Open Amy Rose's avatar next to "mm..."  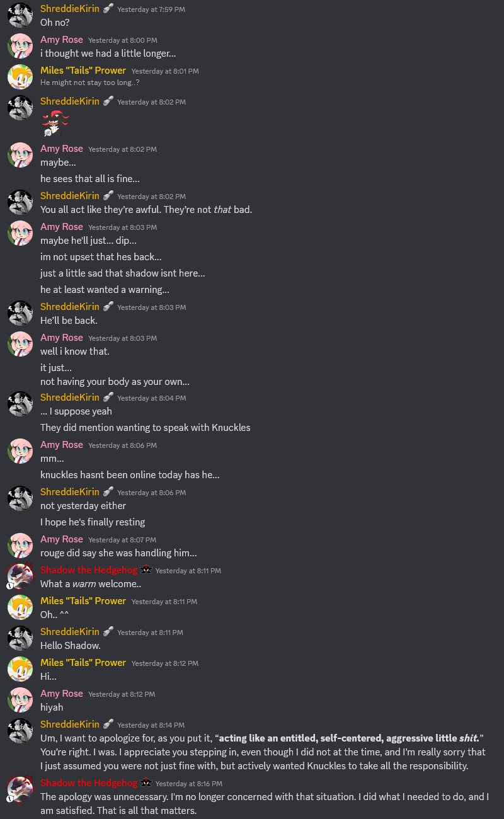pyautogui.click(x=20, y=451)
